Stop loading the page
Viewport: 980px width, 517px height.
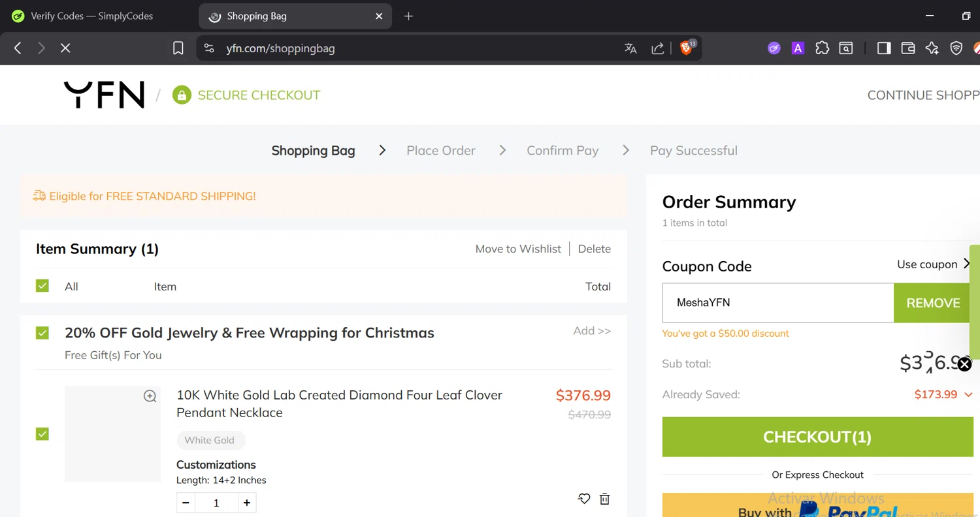[65, 48]
